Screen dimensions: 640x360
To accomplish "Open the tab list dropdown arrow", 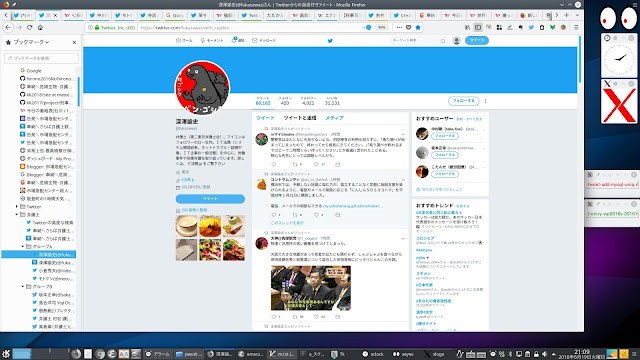I will click(x=577, y=15).
